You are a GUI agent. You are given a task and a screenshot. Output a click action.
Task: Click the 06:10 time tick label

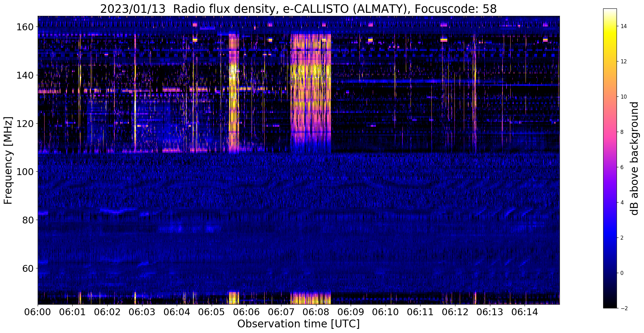[x=386, y=311]
